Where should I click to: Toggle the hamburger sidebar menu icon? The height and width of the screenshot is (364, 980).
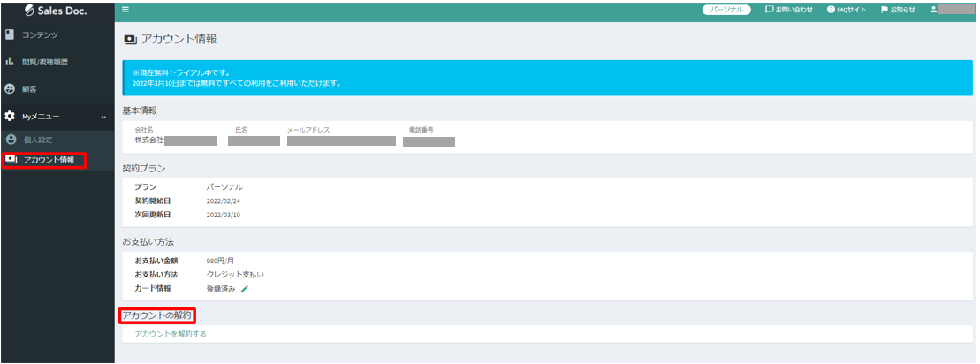pyautogui.click(x=125, y=10)
